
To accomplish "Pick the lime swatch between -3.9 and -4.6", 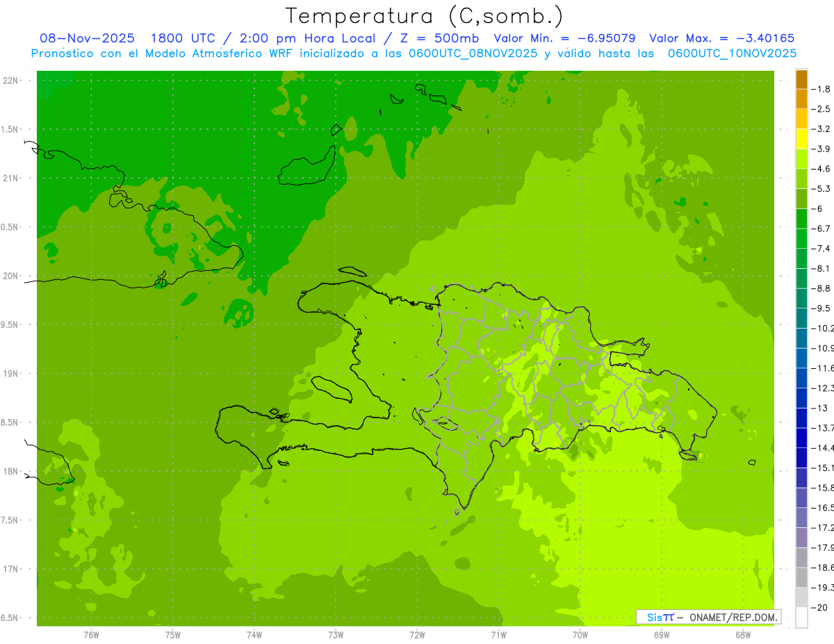I will point(801,158).
